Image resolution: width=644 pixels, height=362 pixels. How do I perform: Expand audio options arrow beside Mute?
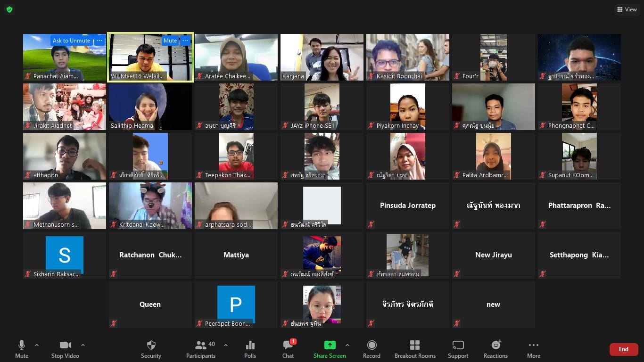point(37,345)
